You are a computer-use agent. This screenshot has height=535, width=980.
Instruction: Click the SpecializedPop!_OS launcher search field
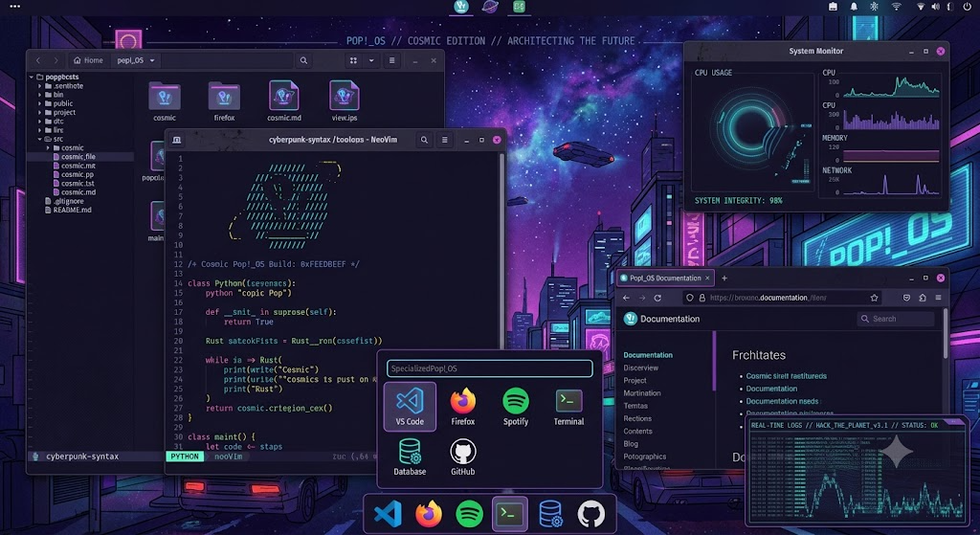(x=489, y=368)
